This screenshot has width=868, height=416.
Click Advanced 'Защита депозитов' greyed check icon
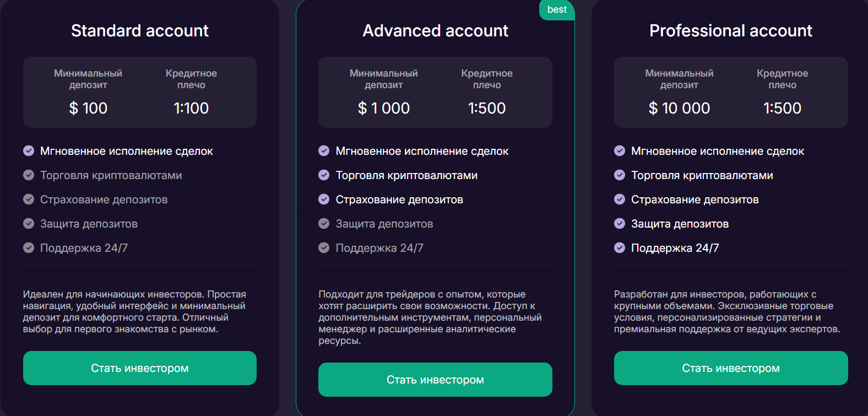coord(324,224)
